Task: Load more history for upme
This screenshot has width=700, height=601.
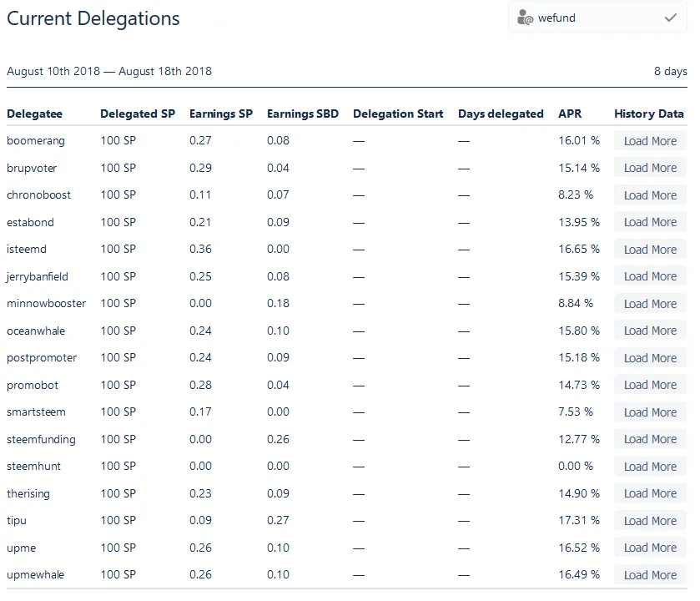Action: click(x=650, y=548)
